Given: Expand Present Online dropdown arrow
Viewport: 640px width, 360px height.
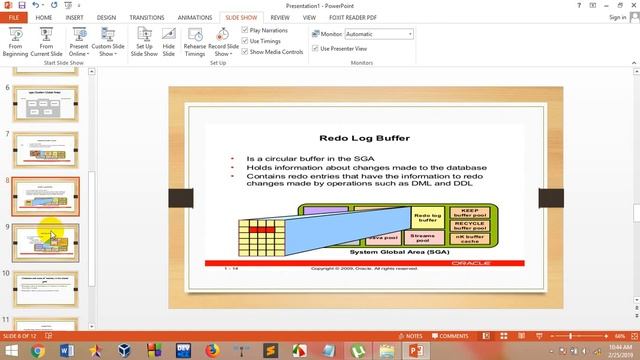Looking at the screenshot, I should [x=88, y=54].
